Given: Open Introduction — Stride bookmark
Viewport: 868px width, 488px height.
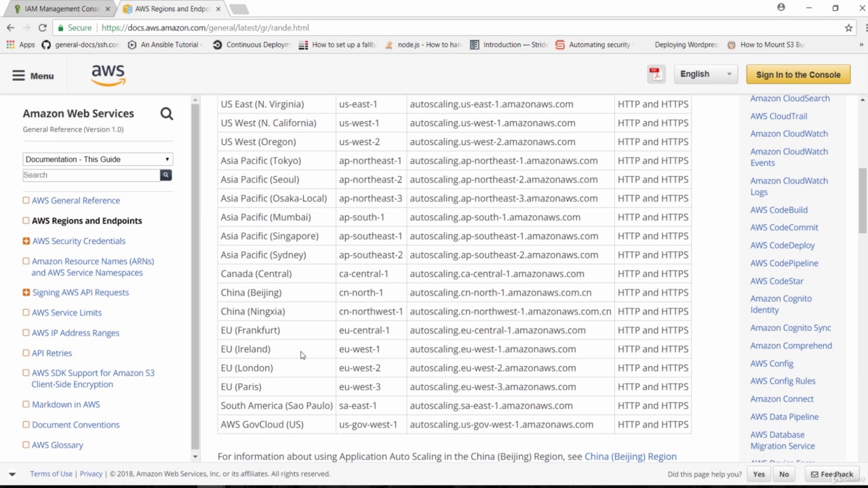Looking at the screenshot, I should (x=509, y=45).
